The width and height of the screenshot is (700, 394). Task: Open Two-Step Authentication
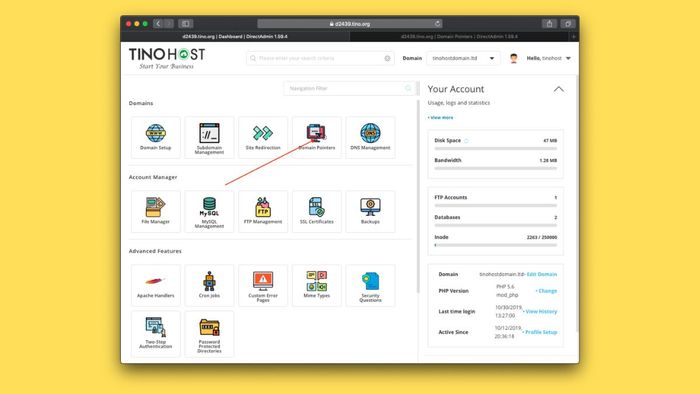coord(155,334)
